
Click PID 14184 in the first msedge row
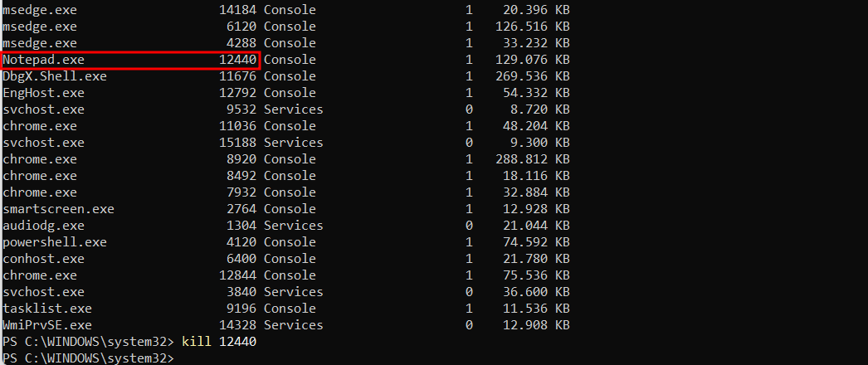coord(237,10)
